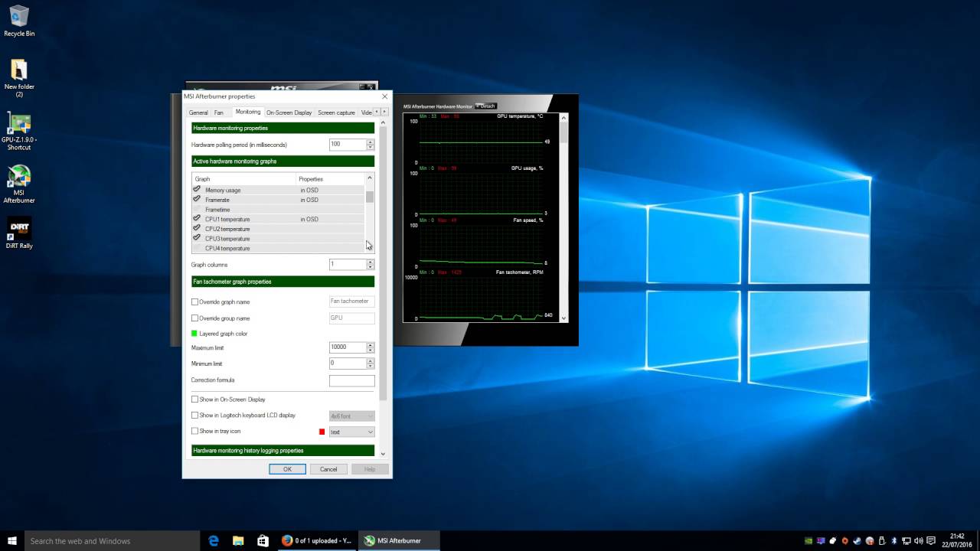
Task: Switch to the partially visible Video tab
Action: coord(366,112)
